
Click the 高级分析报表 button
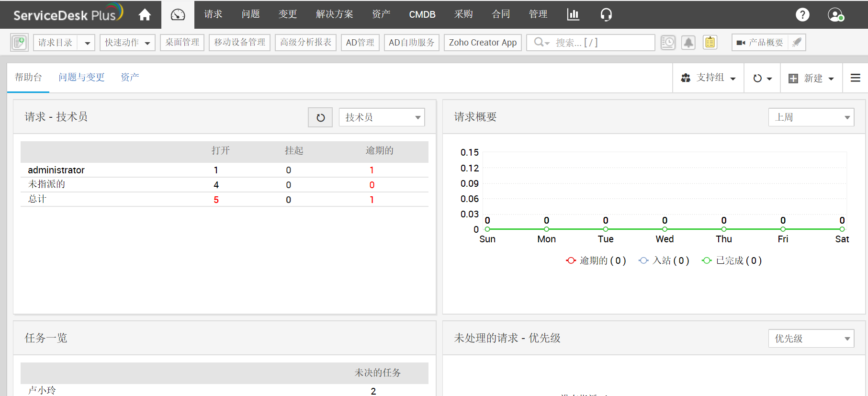(x=306, y=43)
